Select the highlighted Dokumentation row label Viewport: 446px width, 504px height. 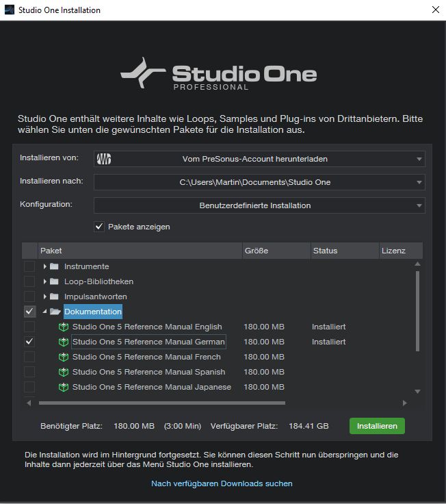coord(93,312)
